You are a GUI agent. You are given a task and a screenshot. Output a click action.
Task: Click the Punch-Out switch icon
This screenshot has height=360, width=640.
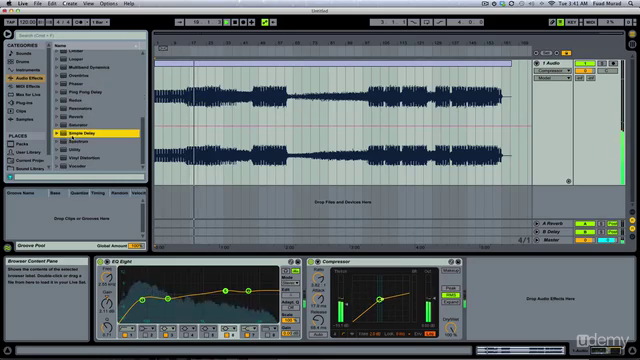coord(440,22)
